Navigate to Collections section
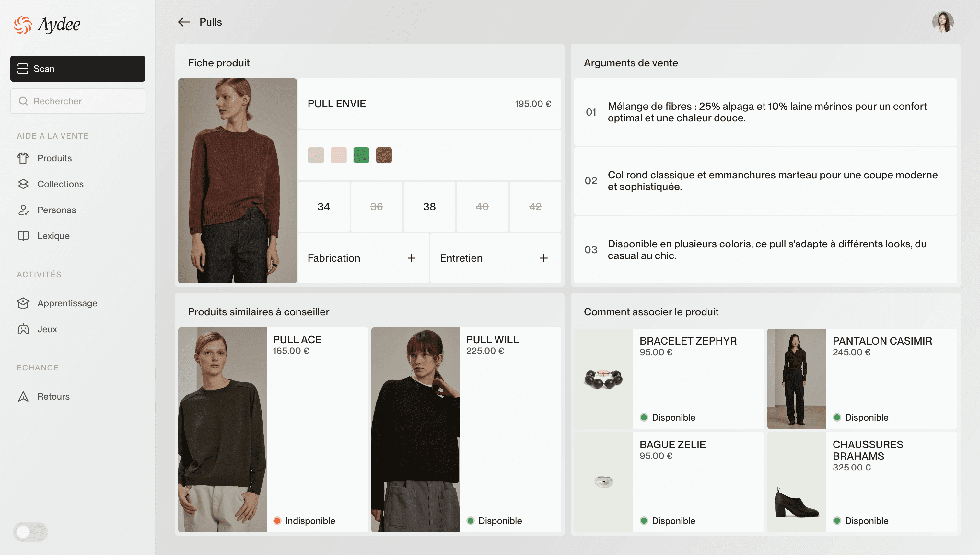 [61, 184]
